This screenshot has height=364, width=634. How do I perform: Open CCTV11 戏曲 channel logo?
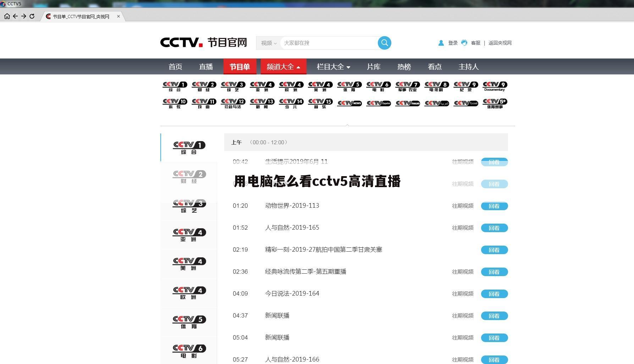pyautogui.click(x=204, y=103)
